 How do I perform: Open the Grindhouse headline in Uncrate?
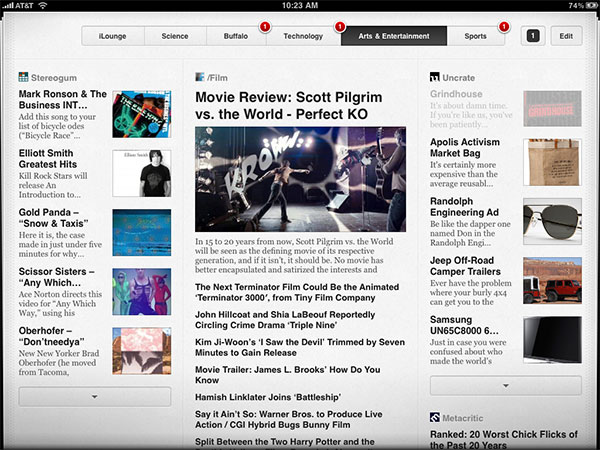pos(456,94)
